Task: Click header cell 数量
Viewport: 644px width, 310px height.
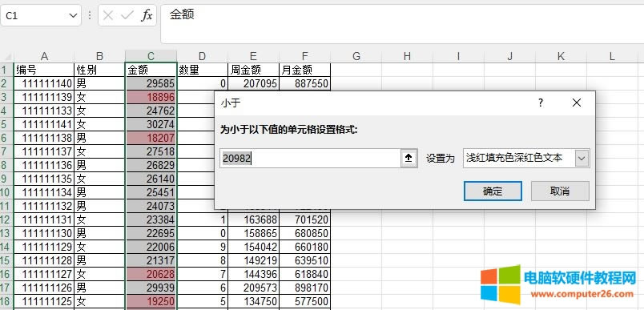Action: [x=202, y=70]
